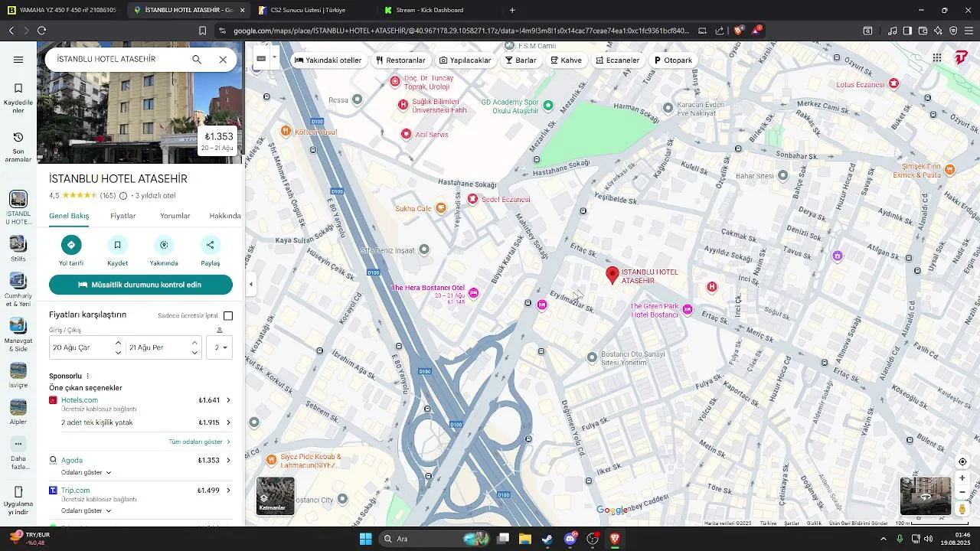Image resolution: width=980 pixels, height=551 pixels.
Task: Enable Sadece ücretsiz iptal checkbox
Action: [228, 316]
